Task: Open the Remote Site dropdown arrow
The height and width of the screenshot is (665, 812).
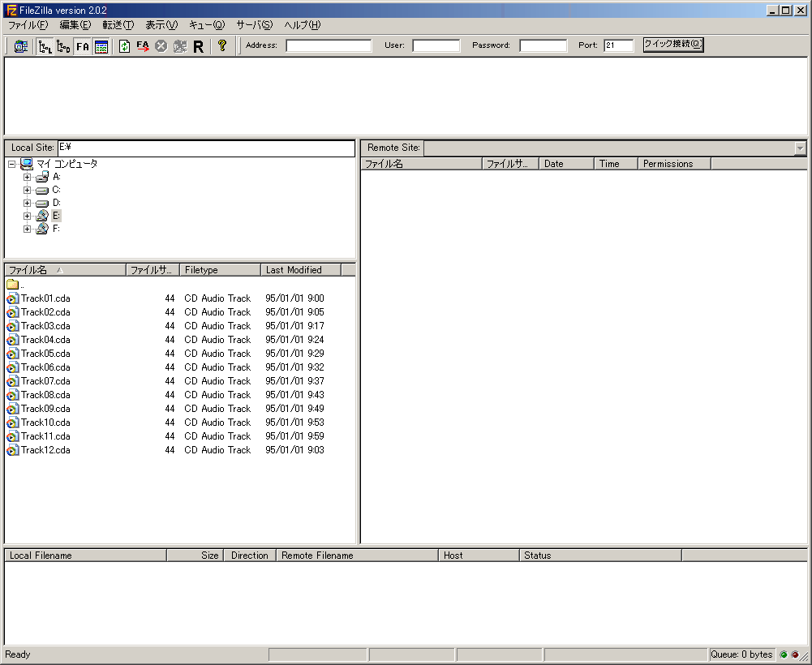Action: [800, 148]
